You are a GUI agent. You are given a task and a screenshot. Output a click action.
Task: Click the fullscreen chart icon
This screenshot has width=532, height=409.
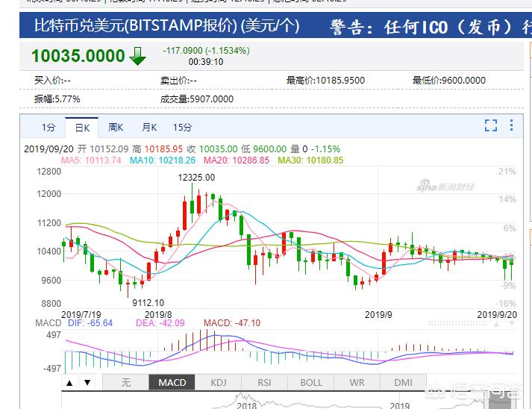490,125
